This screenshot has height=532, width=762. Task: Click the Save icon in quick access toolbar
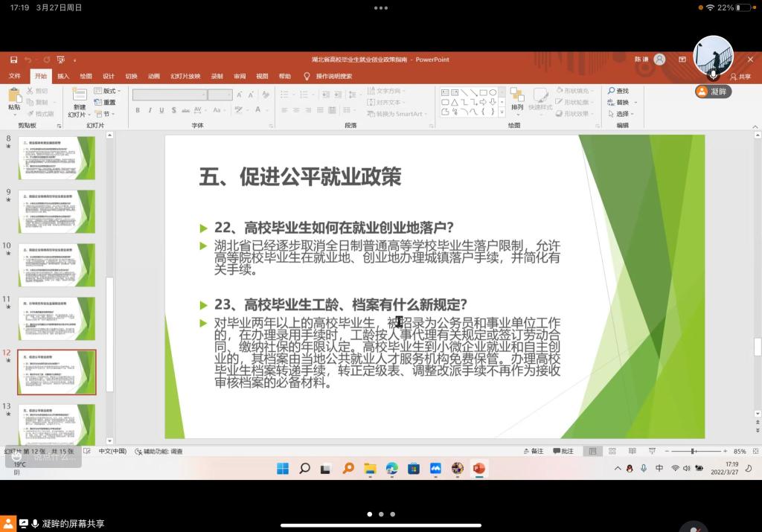tap(13, 60)
